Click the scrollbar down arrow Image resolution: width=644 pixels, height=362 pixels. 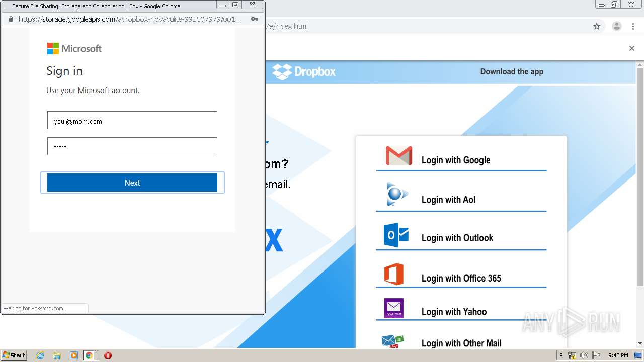pyautogui.click(x=640, y=343)
